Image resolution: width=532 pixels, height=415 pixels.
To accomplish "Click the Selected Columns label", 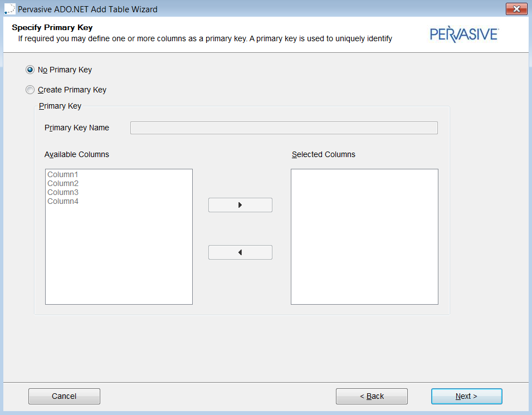I will click(324, 154).
